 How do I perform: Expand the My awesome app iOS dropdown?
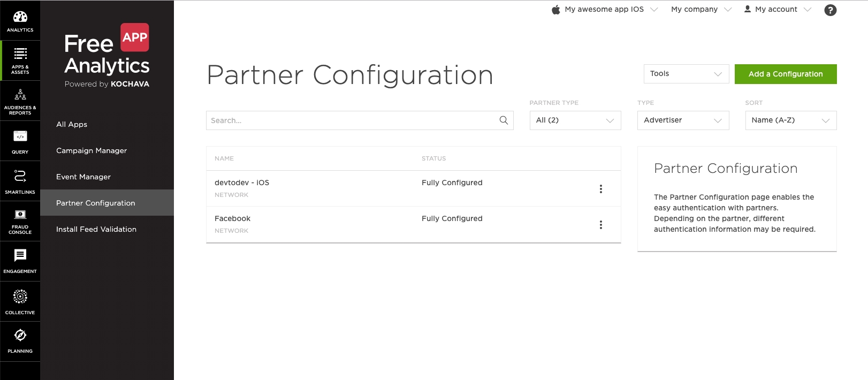pos(605,10)
